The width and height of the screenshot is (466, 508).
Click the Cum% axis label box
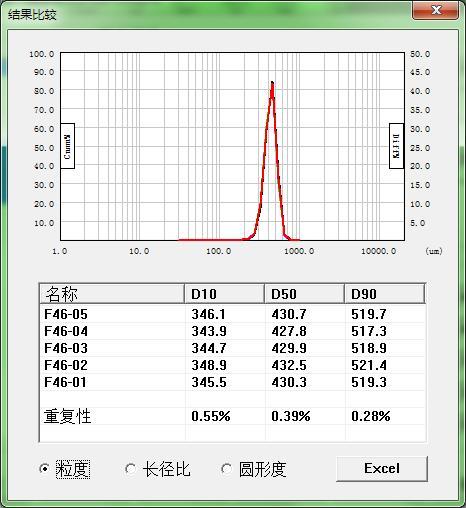67,146
